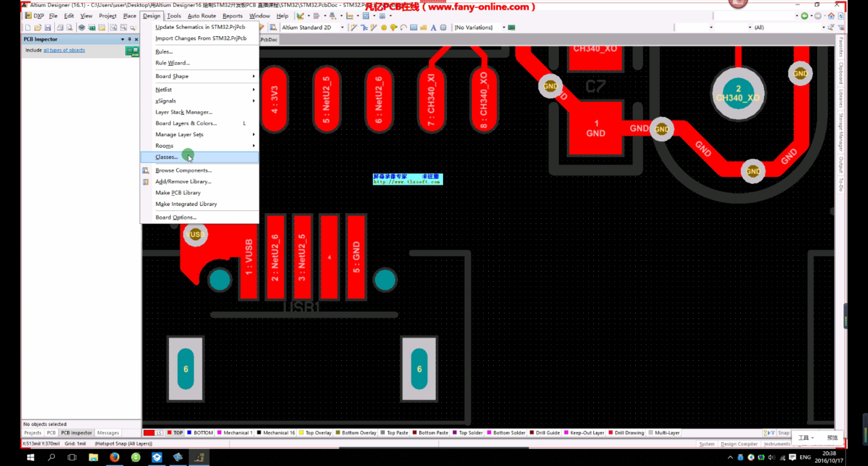Click the place component icon
This screenshot has height=466, width=868.
point(443,28)
